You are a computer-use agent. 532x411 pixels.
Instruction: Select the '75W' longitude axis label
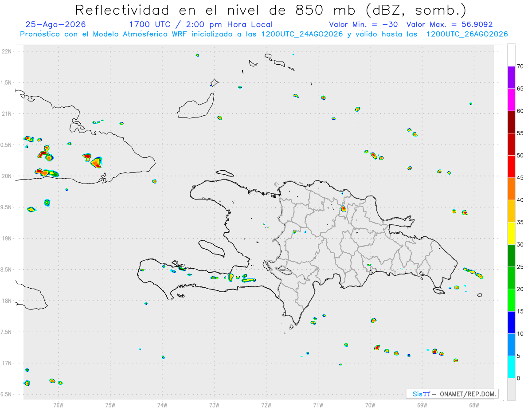tap(110, 405)
